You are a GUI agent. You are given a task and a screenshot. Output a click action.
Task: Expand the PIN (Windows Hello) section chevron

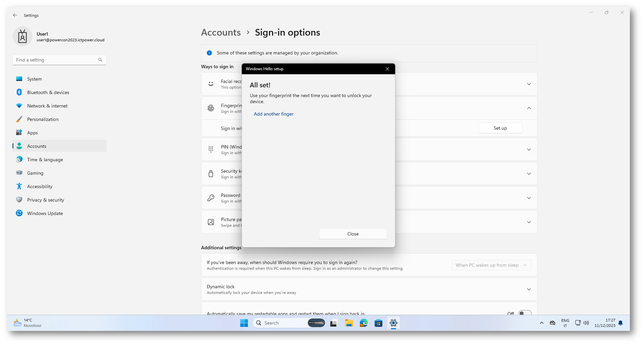coord(529,149)
